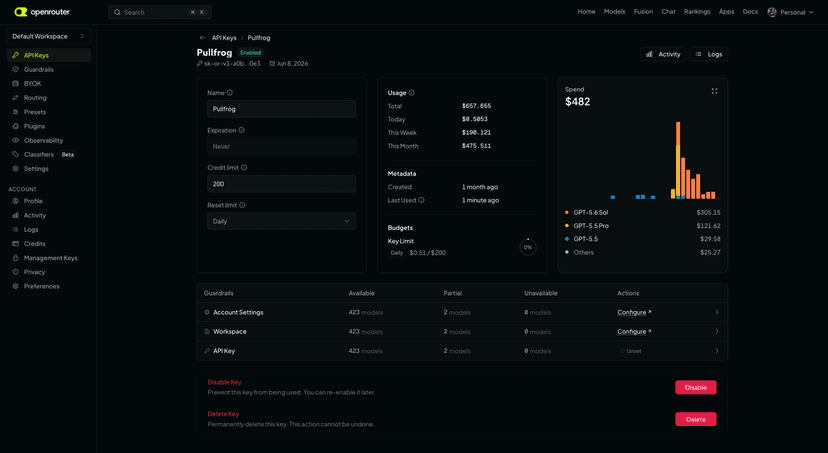This screenshot has width=828, height=453.
Task: Click the info icon next to Expiration
Action: [x=241, y=130]
